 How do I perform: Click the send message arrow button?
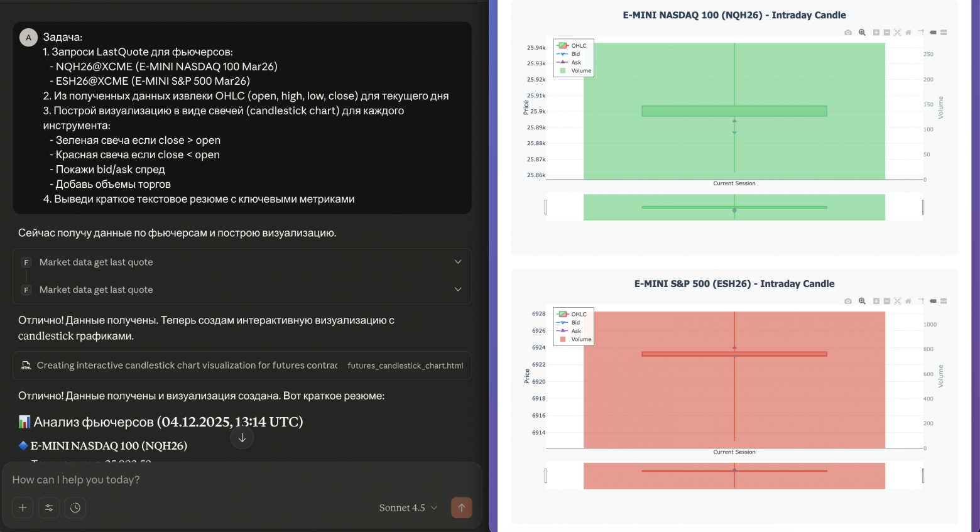click(461, 508)
